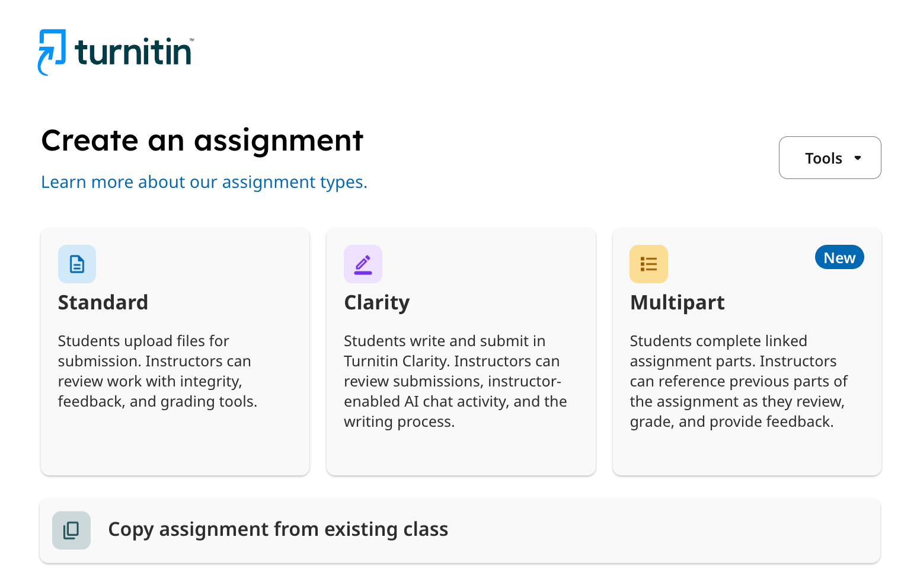901x588 pixels.
Task: Click the Create an assignment heading
Action: [202, 141]
